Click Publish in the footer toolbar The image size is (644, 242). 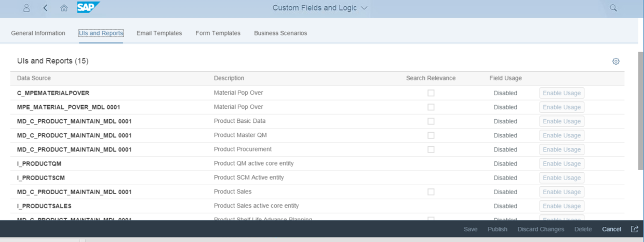(x=497, y=230)
